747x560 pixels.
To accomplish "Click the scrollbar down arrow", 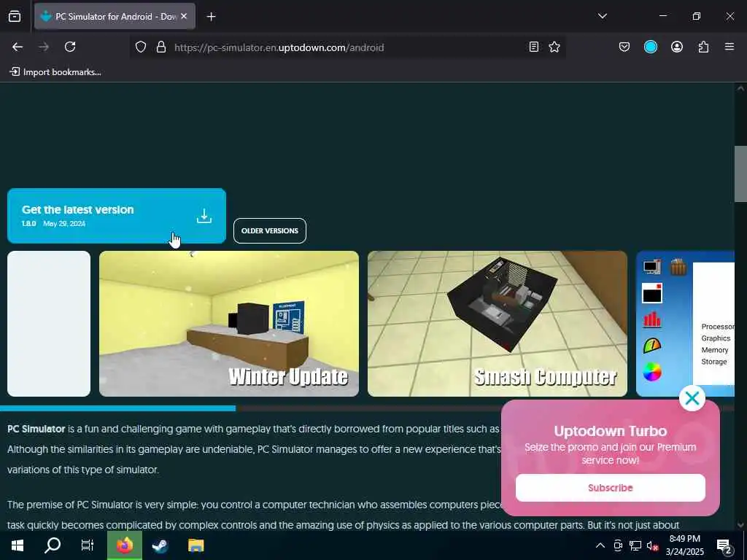I will pos(740,524).
